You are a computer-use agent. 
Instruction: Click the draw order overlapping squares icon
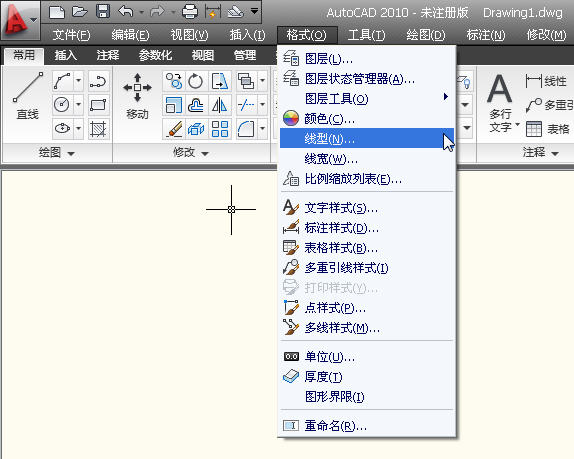(246, 81)
